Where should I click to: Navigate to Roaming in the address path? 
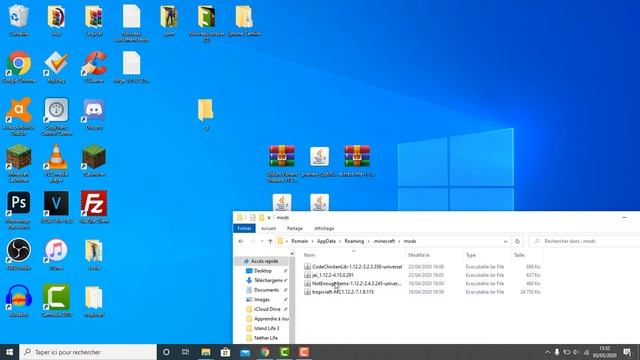[x=354, y=241]
